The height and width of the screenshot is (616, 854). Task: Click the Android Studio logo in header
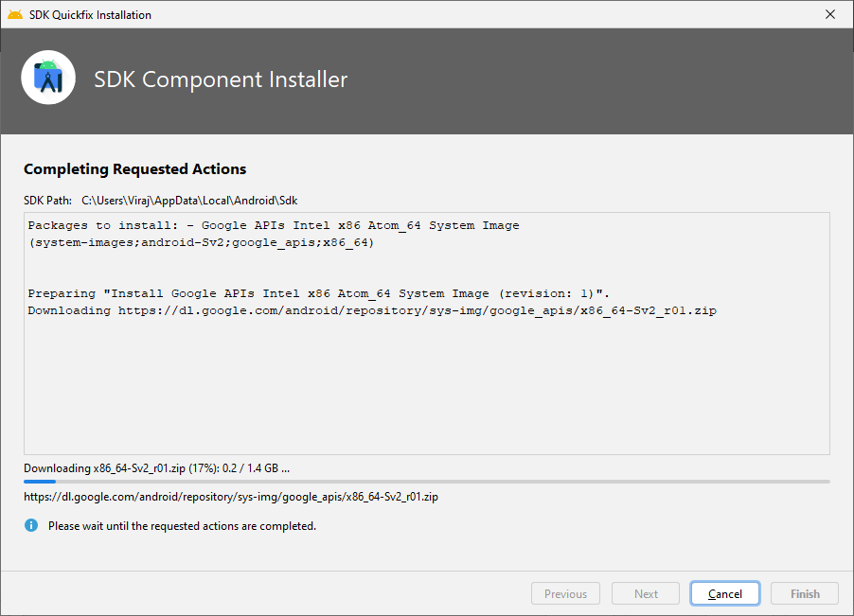[x=48, y=78]
